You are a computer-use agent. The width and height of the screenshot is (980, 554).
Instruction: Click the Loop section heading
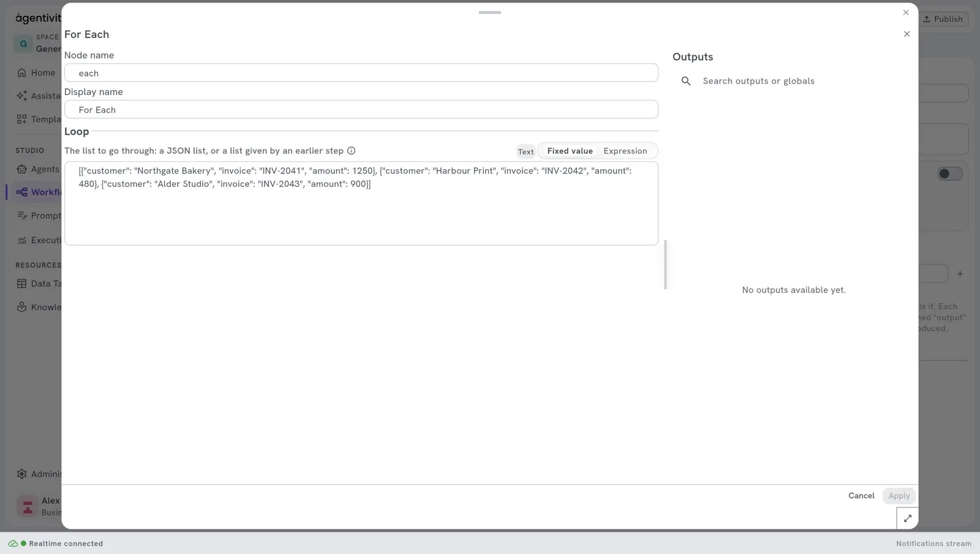[77, 132]
